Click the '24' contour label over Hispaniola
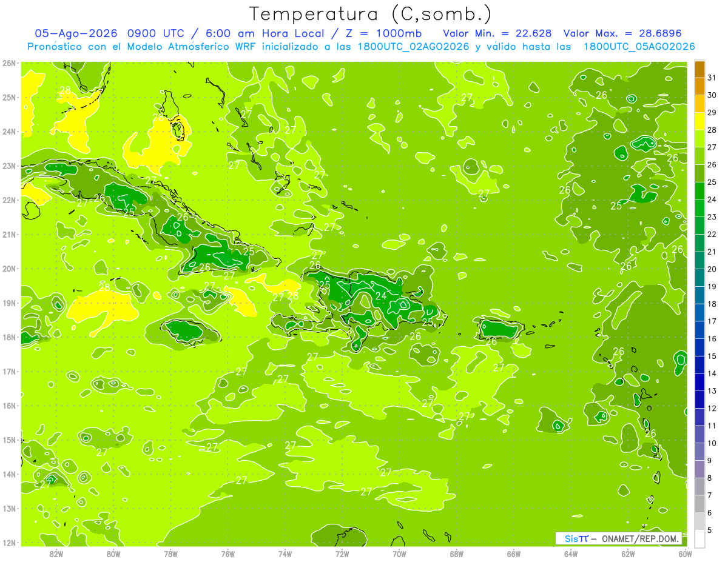The height and width of the screenshot is (562, 728). click(381, 296)
